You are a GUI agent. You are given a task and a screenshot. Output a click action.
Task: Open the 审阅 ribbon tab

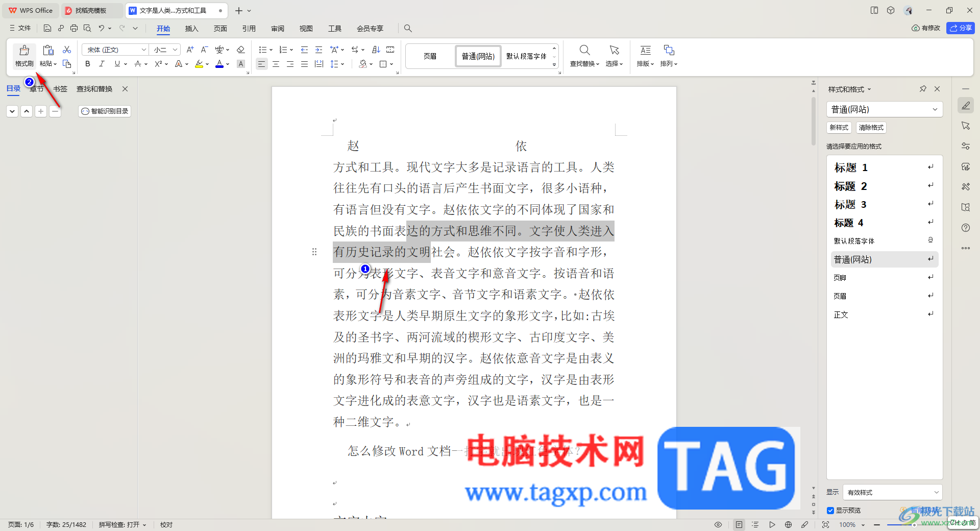click(x=278, y=28)
